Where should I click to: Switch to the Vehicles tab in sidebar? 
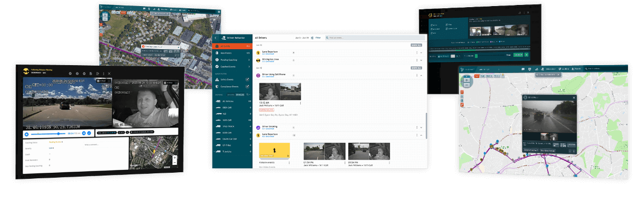(x=240, y=94)
